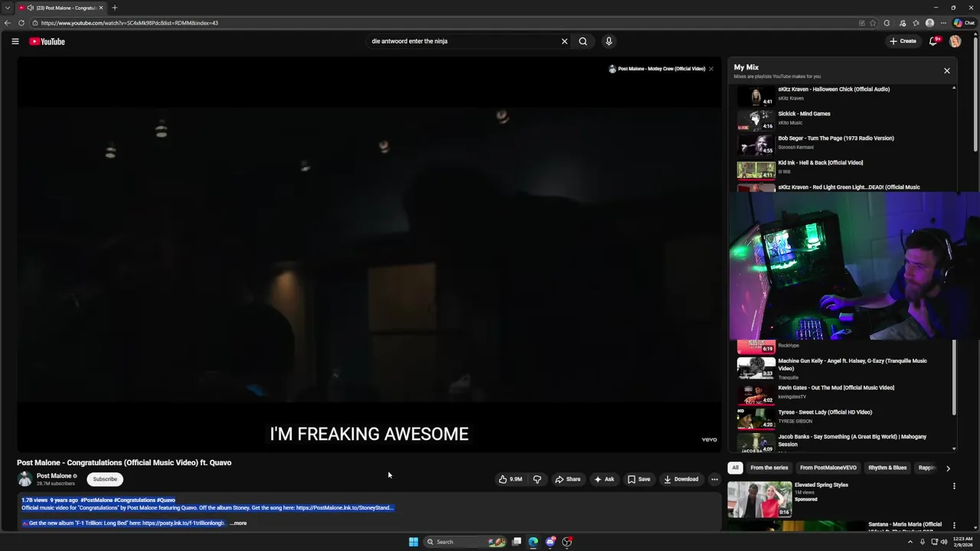Subscribe to Post Malone channel
Viewport: 980px width, 551px height.
(105, 479)
